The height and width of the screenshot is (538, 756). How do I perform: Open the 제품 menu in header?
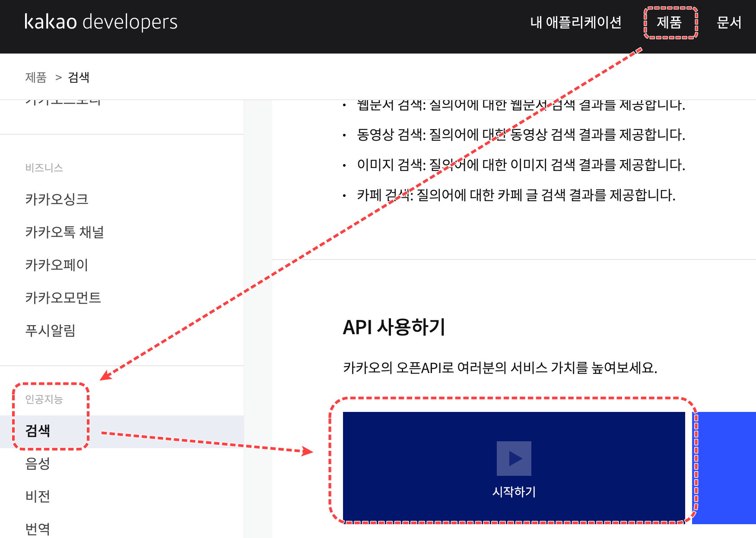(669, 22)
